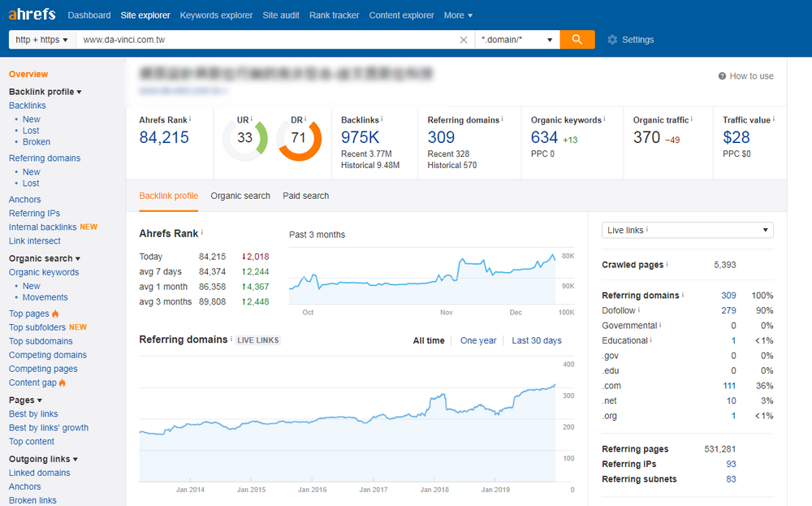Filter referring domains chart by Last 30 days
The image size is (812, 506).
[x=536, y=340]
